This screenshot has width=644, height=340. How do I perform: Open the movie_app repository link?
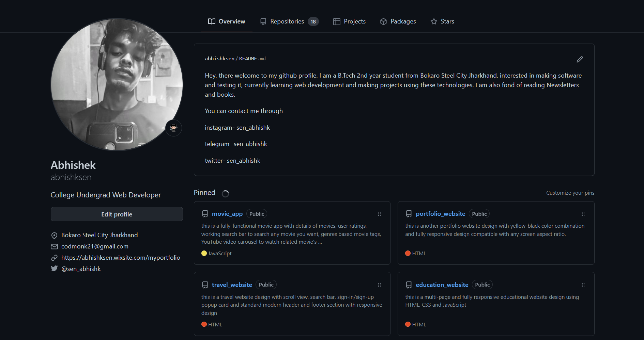227,214
